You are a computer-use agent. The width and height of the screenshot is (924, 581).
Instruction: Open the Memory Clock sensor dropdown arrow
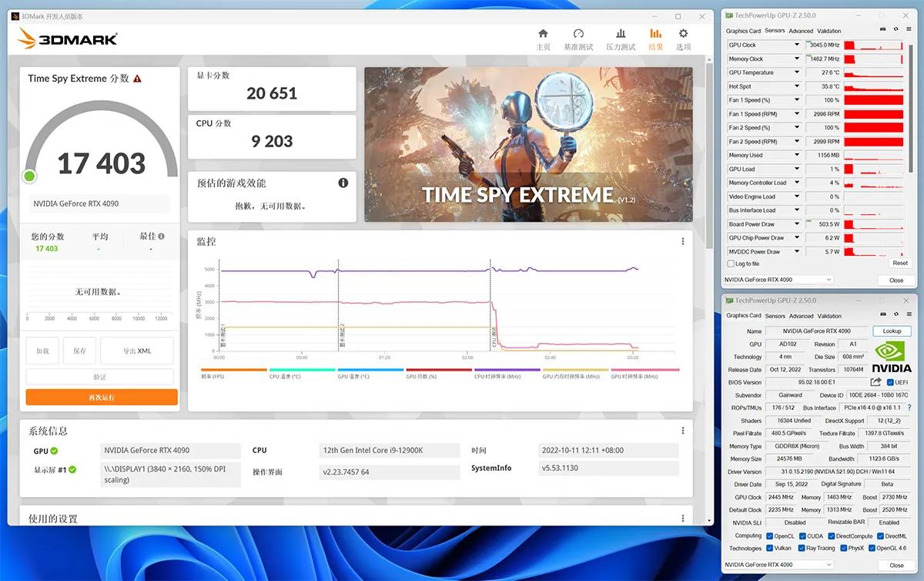coord(797,59)
